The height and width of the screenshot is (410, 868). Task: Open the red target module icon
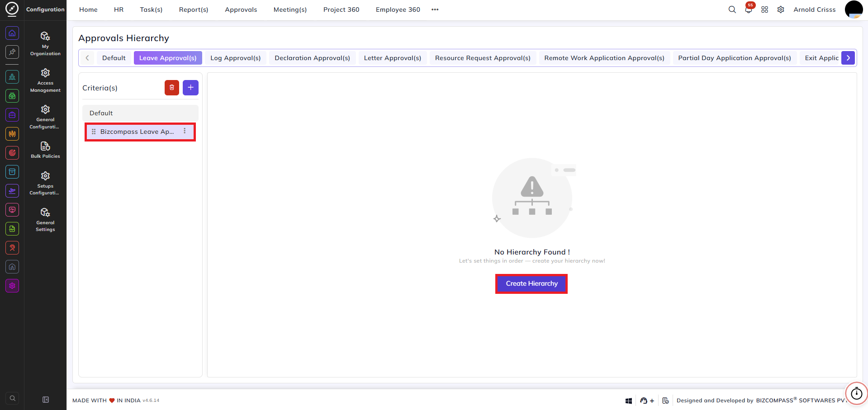[12, 153]
